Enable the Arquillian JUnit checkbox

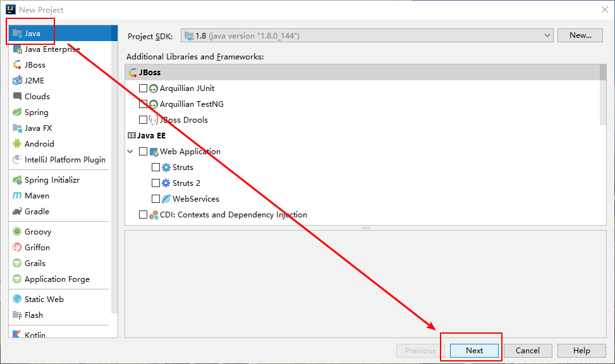(143, 88)
